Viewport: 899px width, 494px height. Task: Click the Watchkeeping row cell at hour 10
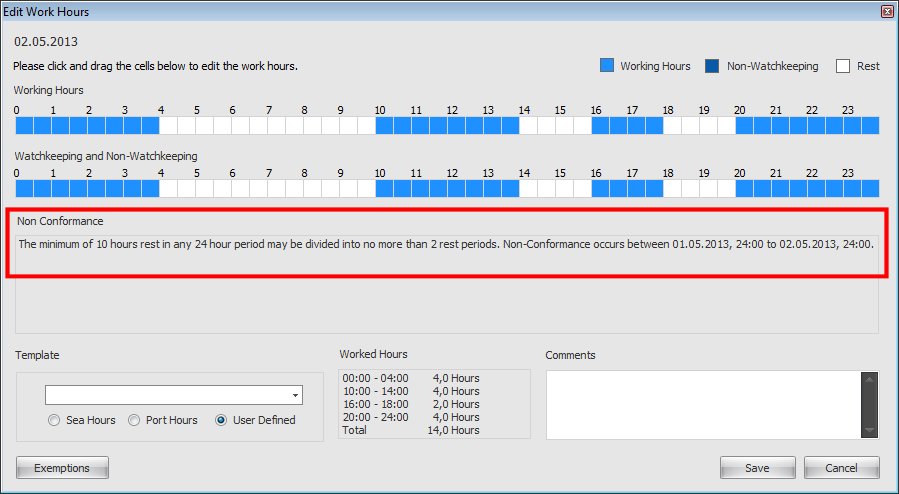384,188
